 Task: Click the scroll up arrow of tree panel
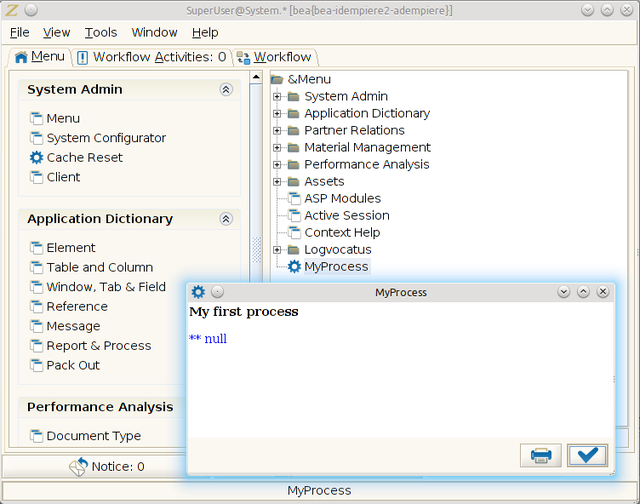tap(257, 77)
